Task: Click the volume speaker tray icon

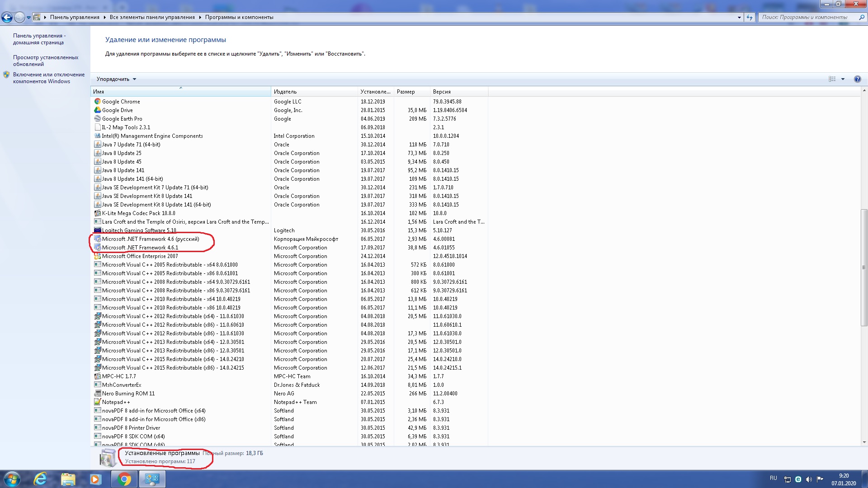Action: coord(809,479)
